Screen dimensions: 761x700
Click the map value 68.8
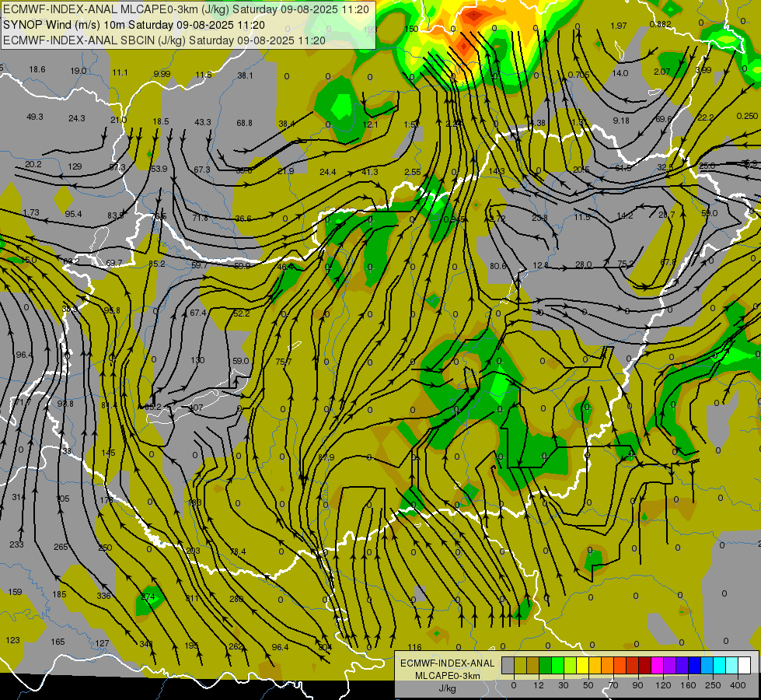244,123
